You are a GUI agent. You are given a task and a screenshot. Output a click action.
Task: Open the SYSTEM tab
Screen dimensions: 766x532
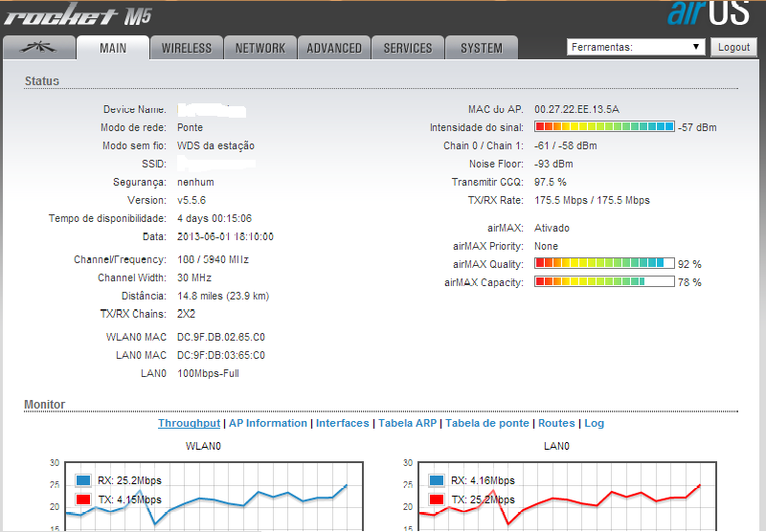[x=481, y=48]
